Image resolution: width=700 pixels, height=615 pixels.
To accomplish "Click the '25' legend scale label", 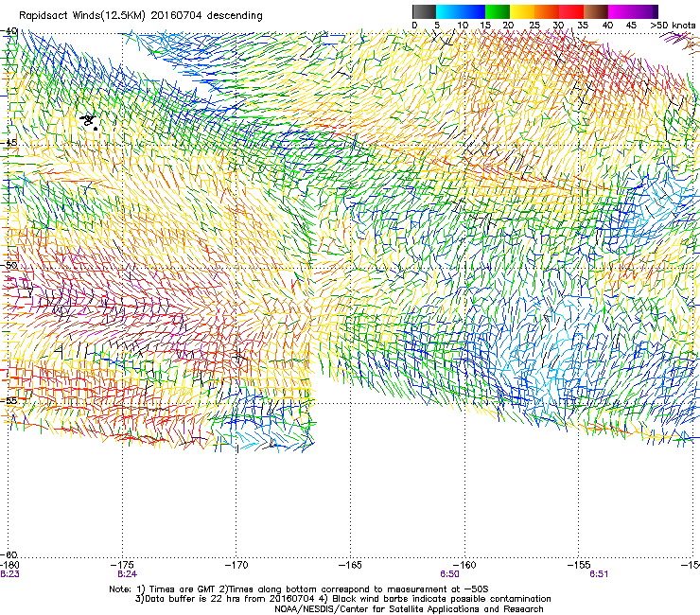I will click(x=534, y=26).
